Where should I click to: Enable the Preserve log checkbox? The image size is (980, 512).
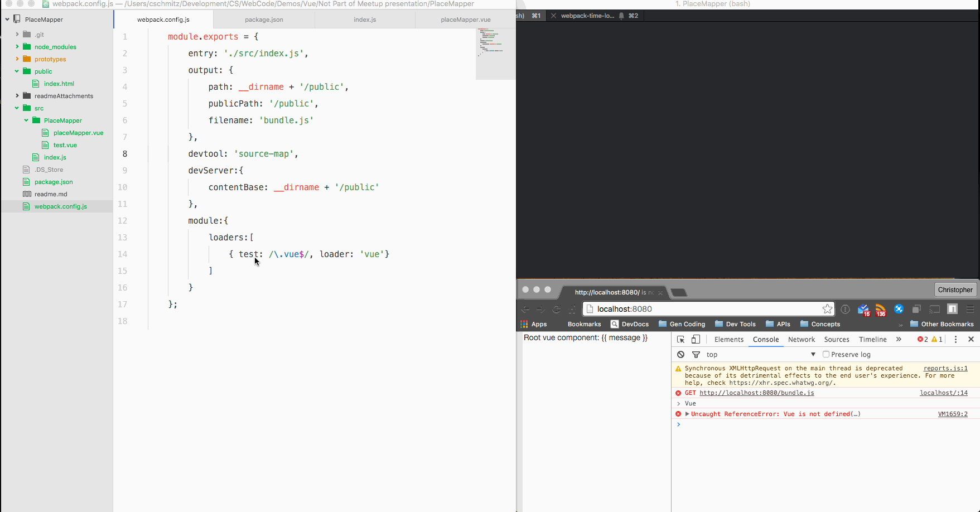[826, 354]
